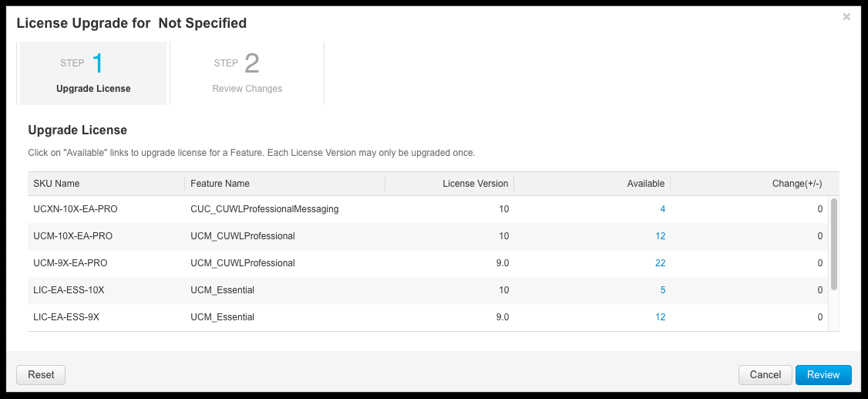Close the License Upgrade dialog
Screen dimensions: 868x399
pos(846,17)
